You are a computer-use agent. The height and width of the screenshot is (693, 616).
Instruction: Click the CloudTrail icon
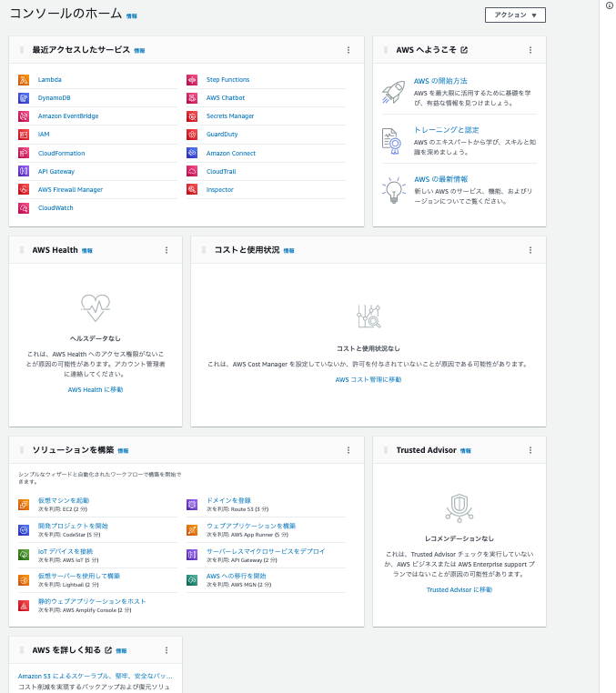[x=192, y=171]
